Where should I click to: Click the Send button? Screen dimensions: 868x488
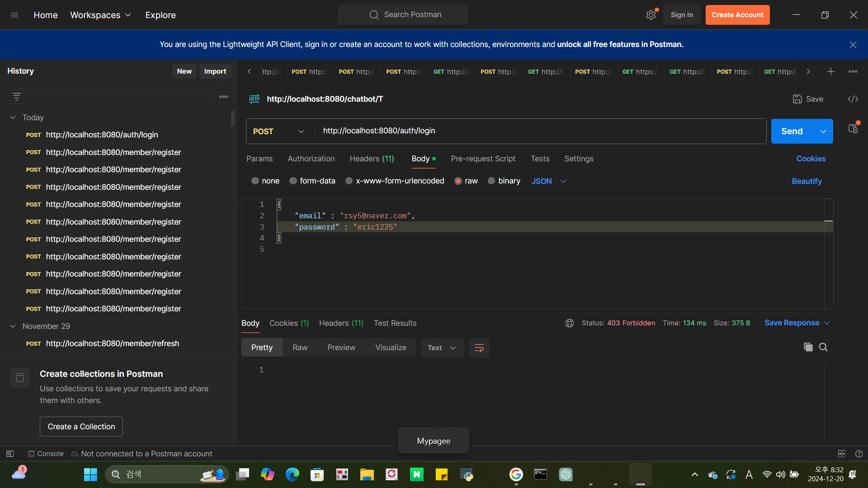tap(792, 131)
